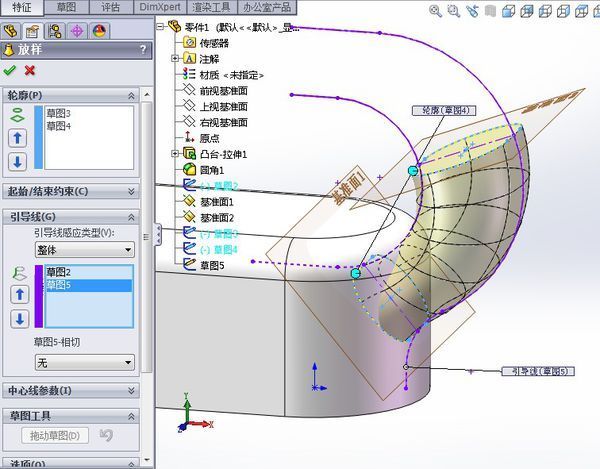Open the DimXpert tab
600x469 pixels.
tap(160, 7)
